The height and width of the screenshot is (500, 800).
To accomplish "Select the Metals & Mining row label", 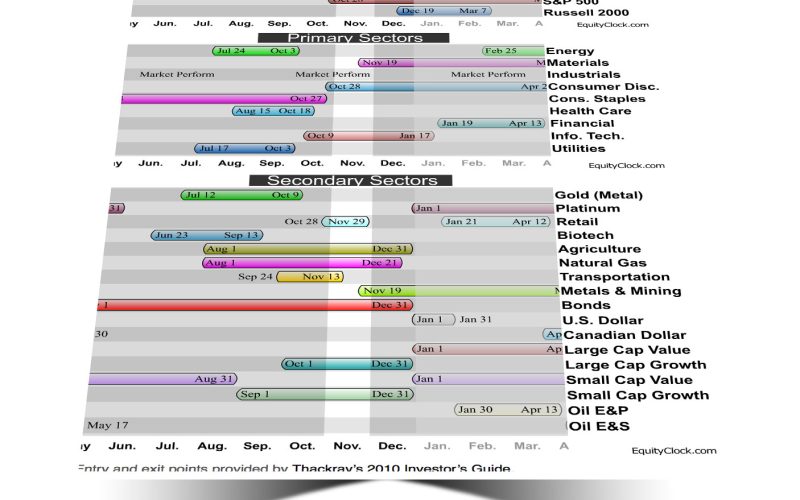I will point(621,291).
